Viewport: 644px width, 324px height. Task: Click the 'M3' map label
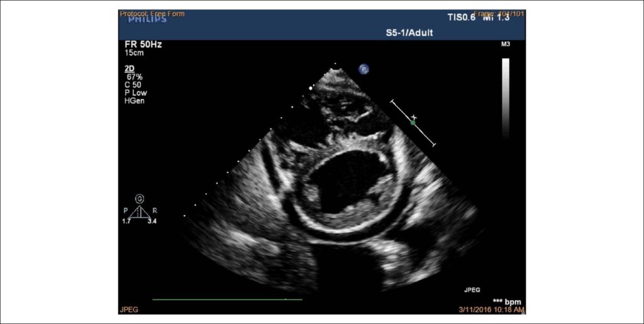click(506, 44)
